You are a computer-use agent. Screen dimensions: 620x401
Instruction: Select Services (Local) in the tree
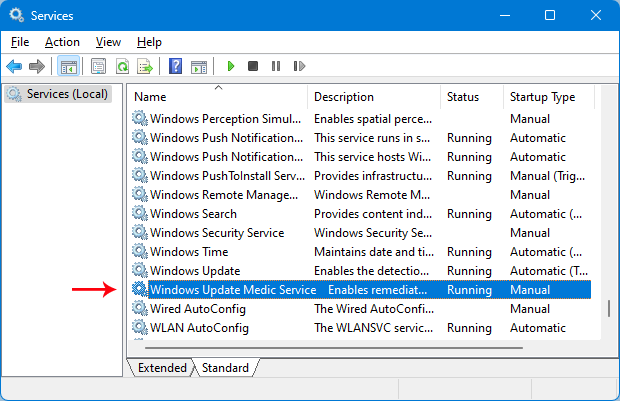67,94
